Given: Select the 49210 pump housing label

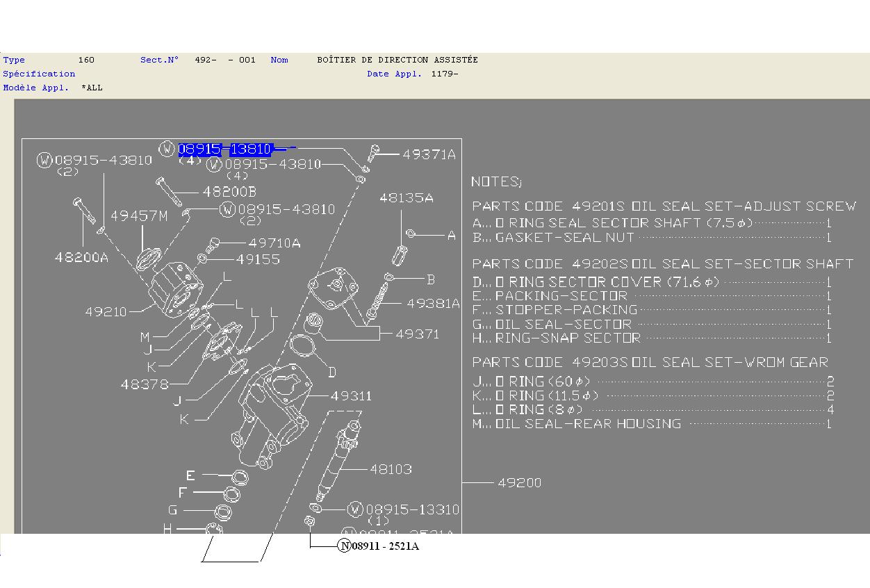Looking at the screenshot, I should pyautogui.click(x=106, y=311).
